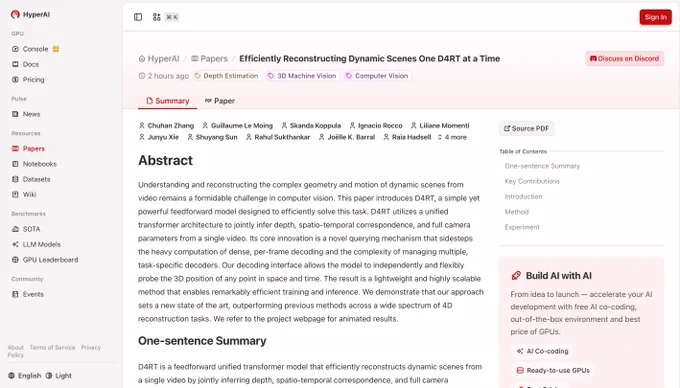The width and height of the screenshot is (680, 388).
Task: Open Events under Community
Action: point(28,294)
